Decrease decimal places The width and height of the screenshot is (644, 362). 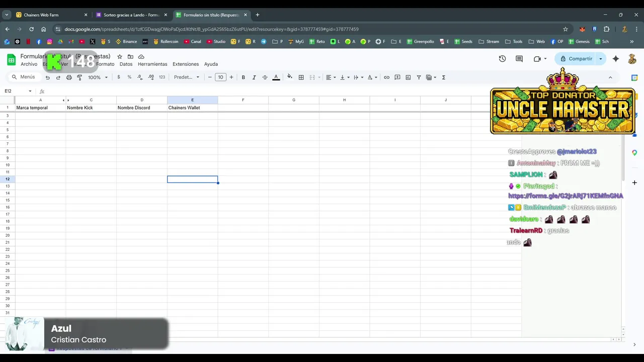point(140,77)
